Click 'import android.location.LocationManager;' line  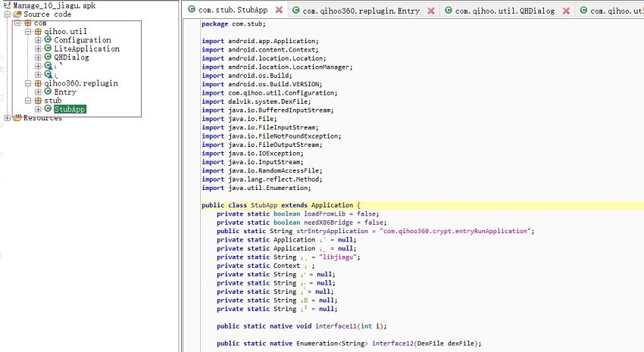click(277, 67)
